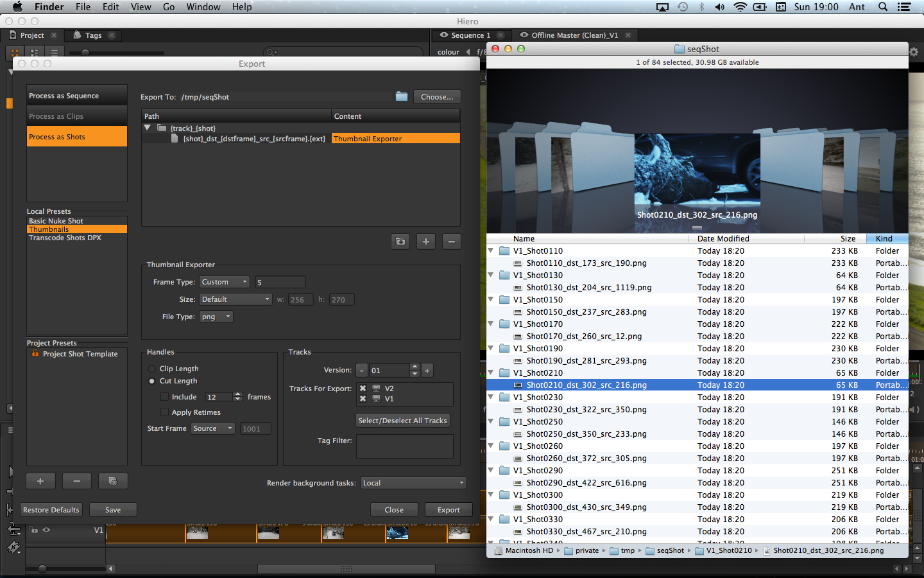
Task: Click Select/Deselect All Tracks button
Action: coord(402,421)
